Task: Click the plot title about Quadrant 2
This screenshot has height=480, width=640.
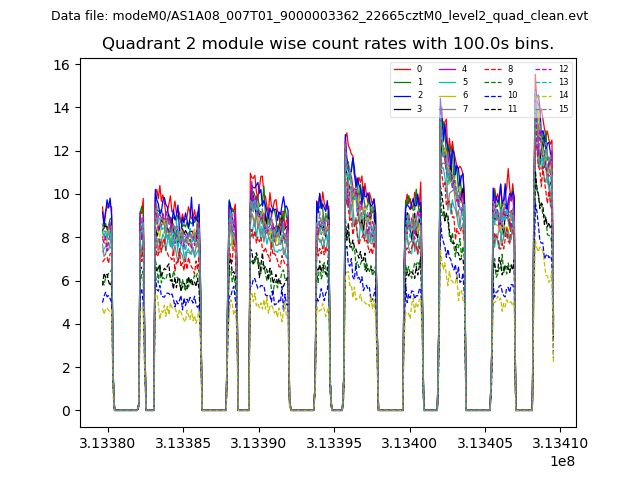Action: (x=328, y=44)
